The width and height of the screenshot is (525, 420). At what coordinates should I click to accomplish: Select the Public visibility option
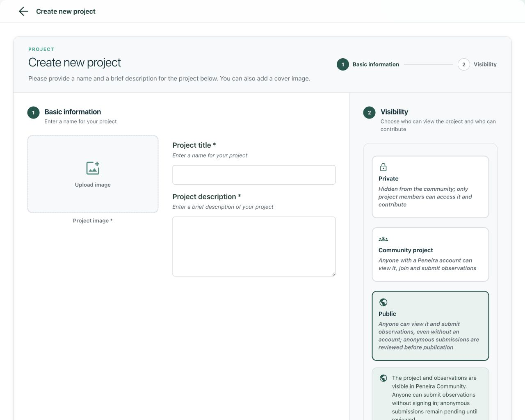(430, 326)
